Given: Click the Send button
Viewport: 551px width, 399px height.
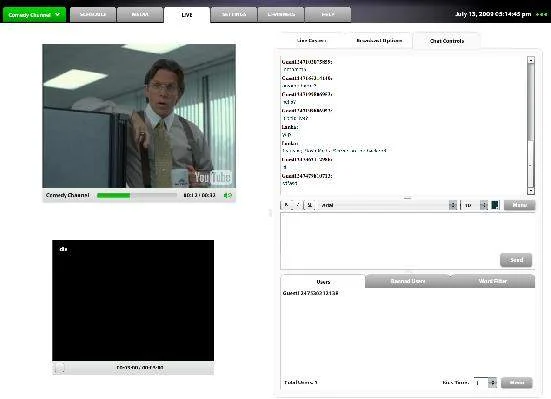Looking at the screenshot, I should (516, 260).
